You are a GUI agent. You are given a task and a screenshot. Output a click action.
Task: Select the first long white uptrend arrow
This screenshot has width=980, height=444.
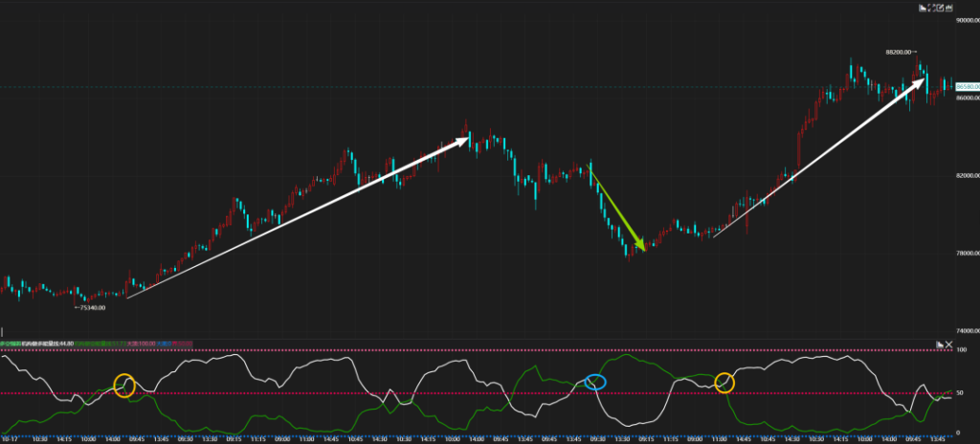(x=297, y=220)
